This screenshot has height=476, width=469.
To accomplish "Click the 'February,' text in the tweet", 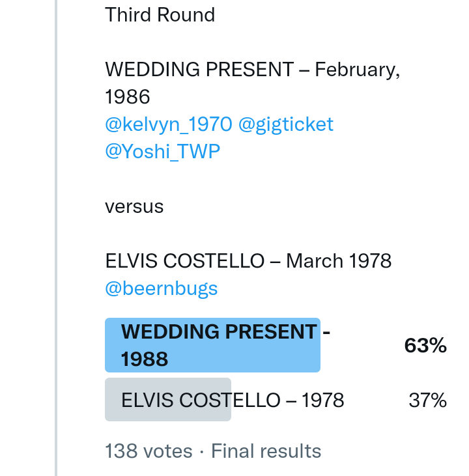I will tap(357, 70).
